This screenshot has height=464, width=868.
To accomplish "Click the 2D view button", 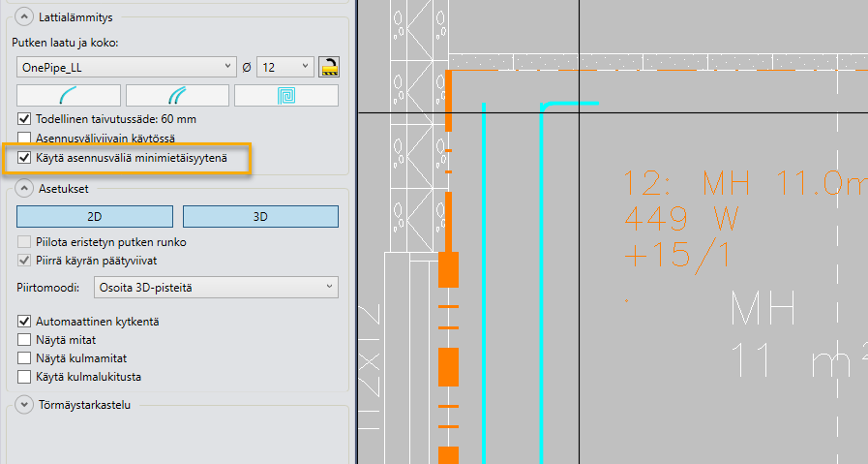I will 95,217.
